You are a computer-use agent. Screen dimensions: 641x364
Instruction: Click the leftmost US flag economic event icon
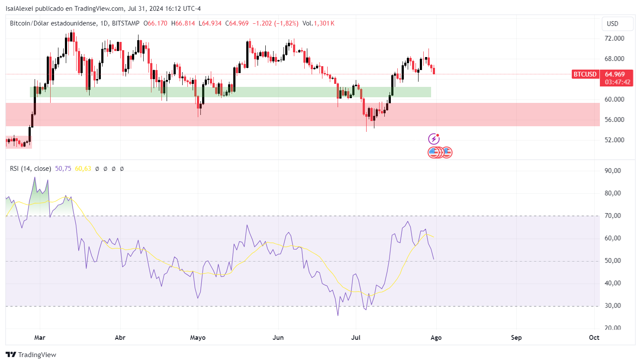(x=433, y=152)
